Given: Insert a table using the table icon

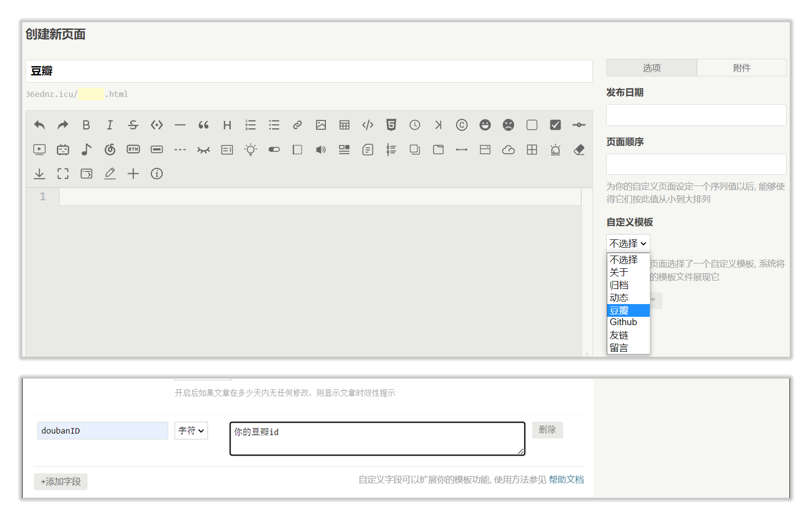Looking at the screenshot, I should (x=344, y=125).
